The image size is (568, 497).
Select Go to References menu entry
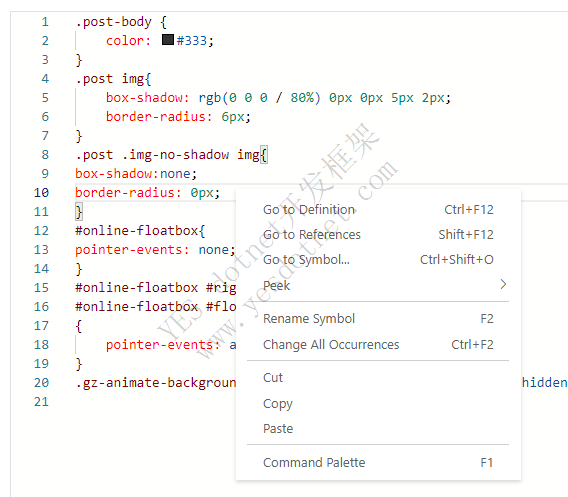pyautogui.click(x=378, y=235)
